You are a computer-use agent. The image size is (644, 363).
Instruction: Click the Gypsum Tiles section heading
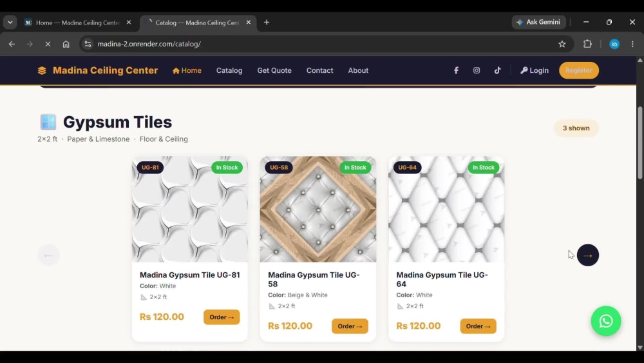click(x=117, y=122)
